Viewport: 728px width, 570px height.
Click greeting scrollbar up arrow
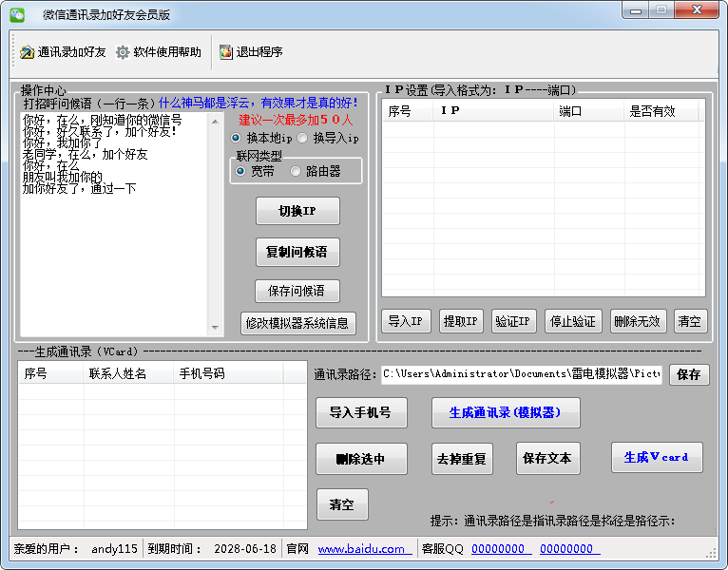[215, 122]
